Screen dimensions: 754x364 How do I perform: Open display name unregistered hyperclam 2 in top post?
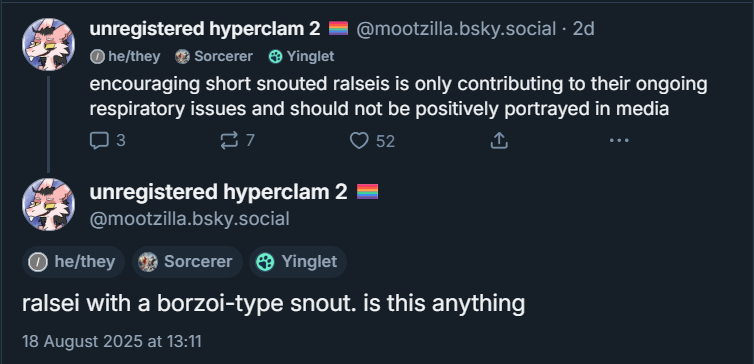click(205, 29)
